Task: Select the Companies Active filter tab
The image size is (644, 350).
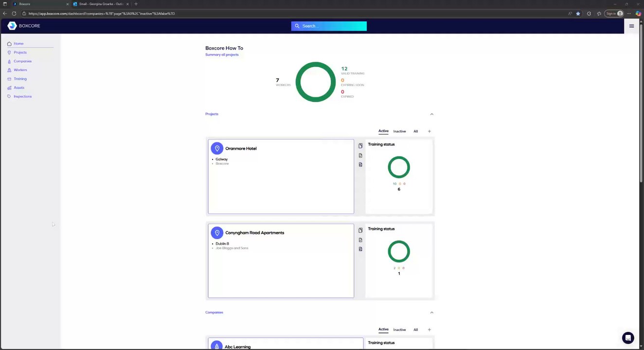Action: (383, 329)
